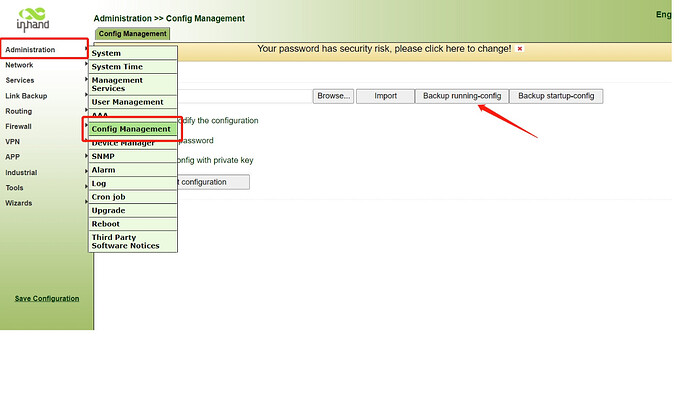Click the InHand logo
Viewport: 690px width, 402px height.
coord(33,20)
